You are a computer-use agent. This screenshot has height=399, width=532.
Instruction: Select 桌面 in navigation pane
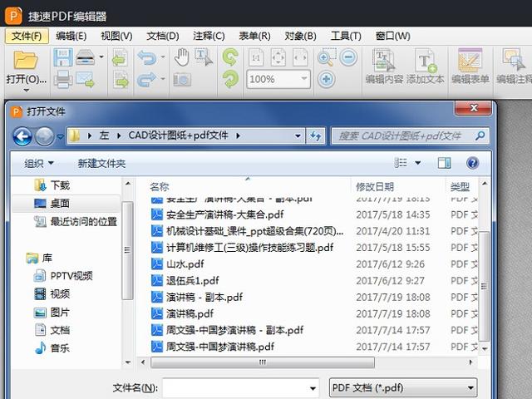tap(66, 203)
